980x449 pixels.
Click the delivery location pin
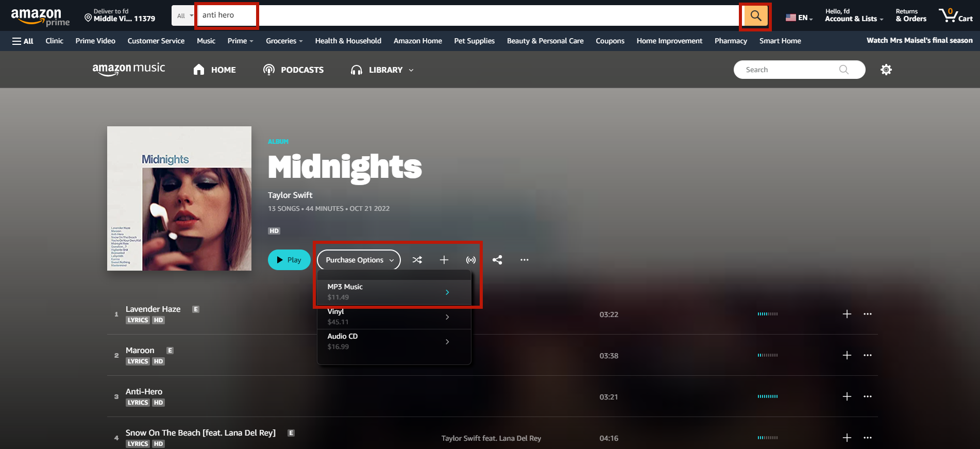coord(88,18)
